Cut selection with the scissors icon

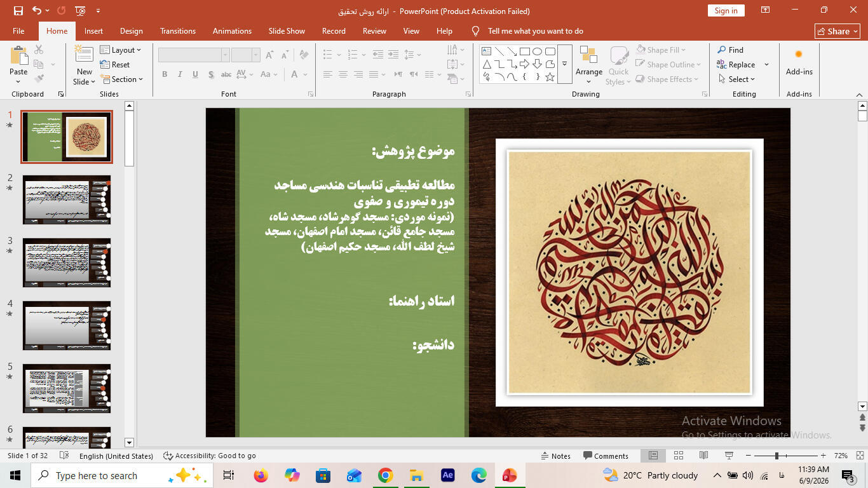39,50
